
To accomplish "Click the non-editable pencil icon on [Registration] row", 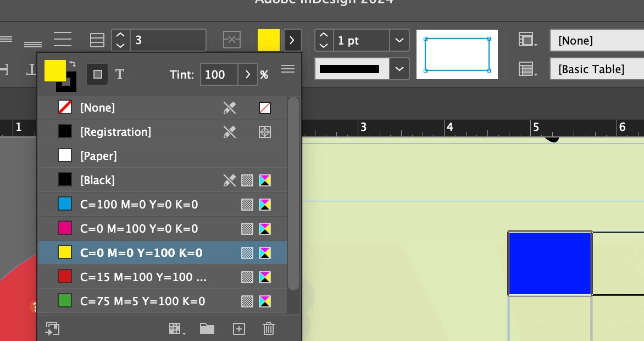I will pyautogui.click(x=230, y=131).
